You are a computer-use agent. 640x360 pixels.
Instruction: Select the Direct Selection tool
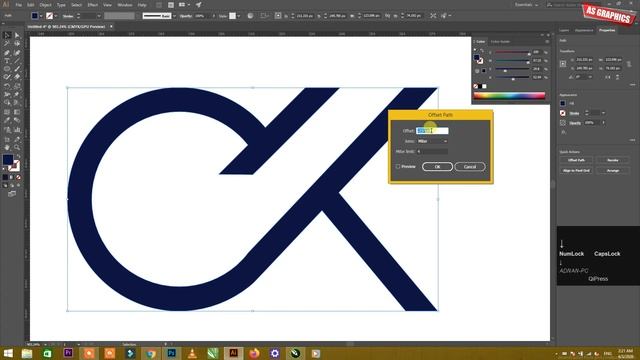coord(17,36)
